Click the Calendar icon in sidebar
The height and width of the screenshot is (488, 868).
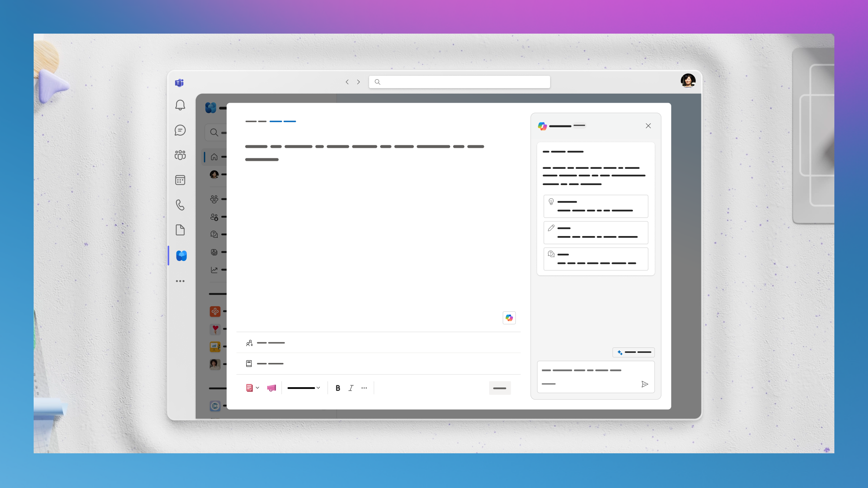pos(180,180)
